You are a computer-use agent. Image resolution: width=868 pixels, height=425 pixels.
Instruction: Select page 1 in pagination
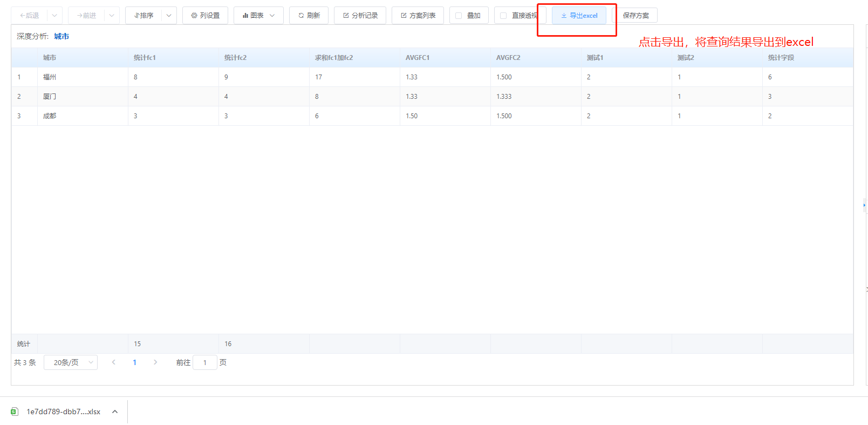pyautogui.click(x=134, y=362)
